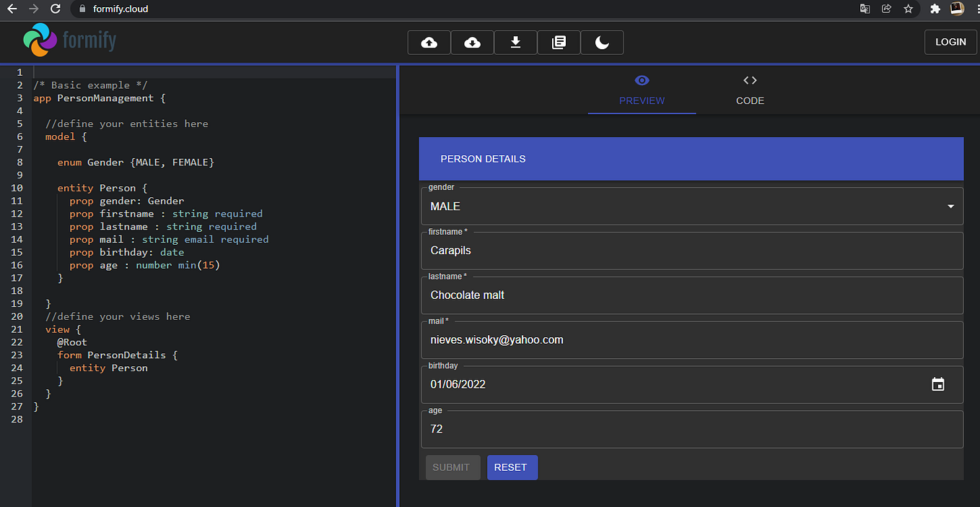This screenshot has width=980, height=507.
Task: Click code line 'prop birthday: date'
Action: coord(127,252)
